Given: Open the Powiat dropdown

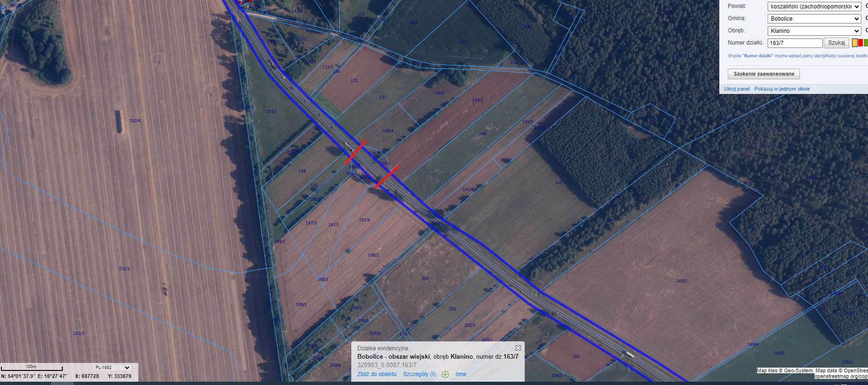Looking at the screenshot, I should coord(814,7).
